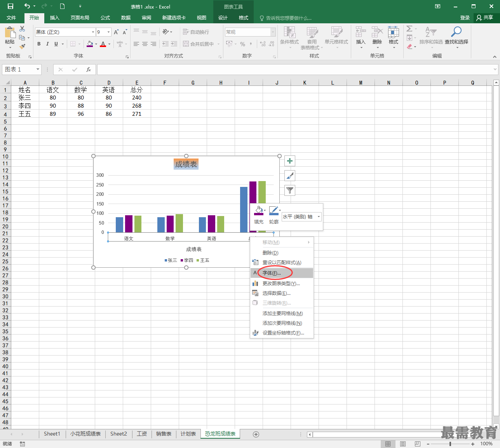Click the Format Painter brush icon
The image size is (500, 448).
pyautogui.click(x=22, y=46)
